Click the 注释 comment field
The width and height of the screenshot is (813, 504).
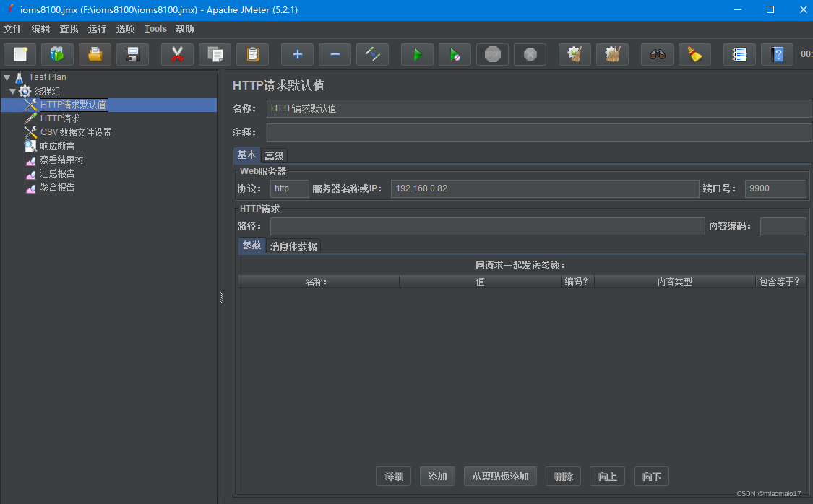[x=539, y=132]
